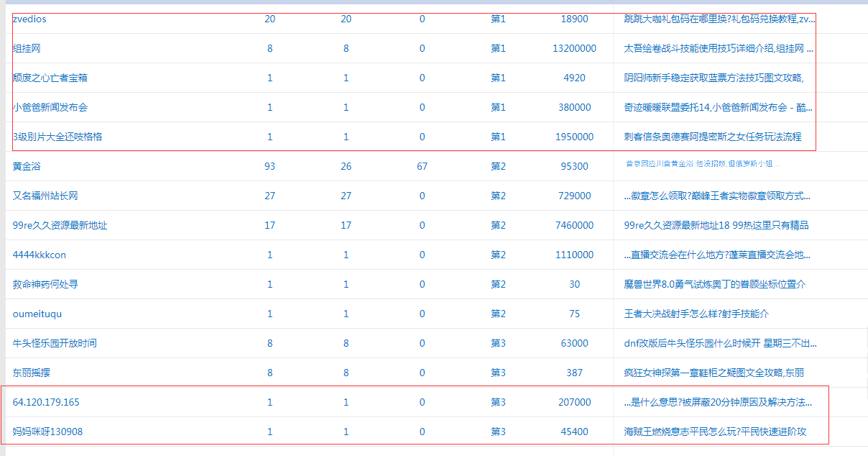Select the keyword '颓废之心亡者宝箱'
Viewport: 868px width, 456px height.
[50, 78]
